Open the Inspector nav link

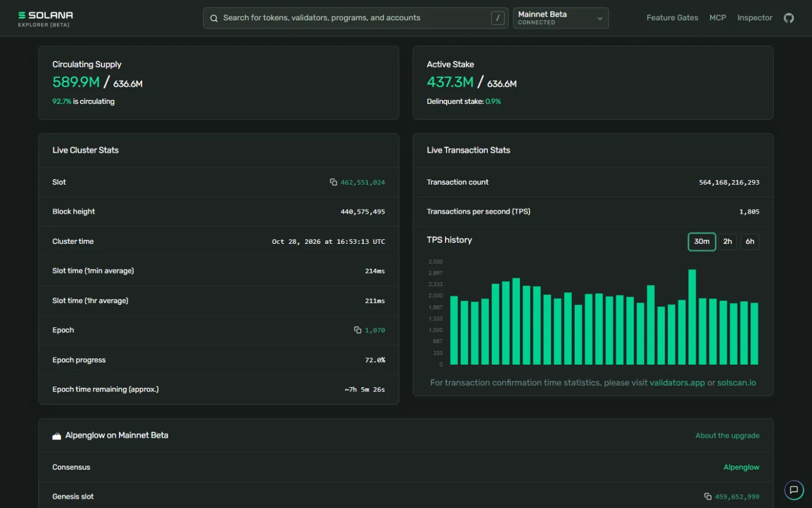point(755,18)
